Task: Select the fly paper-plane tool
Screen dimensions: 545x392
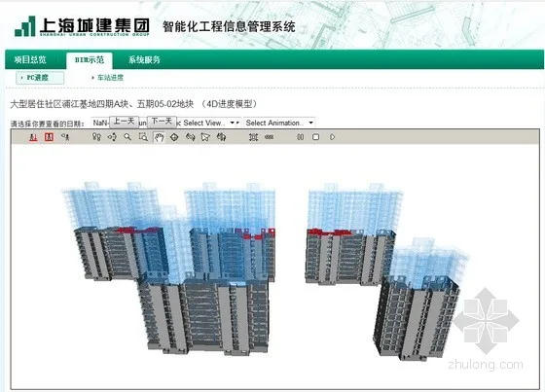Action: (205, 137)
